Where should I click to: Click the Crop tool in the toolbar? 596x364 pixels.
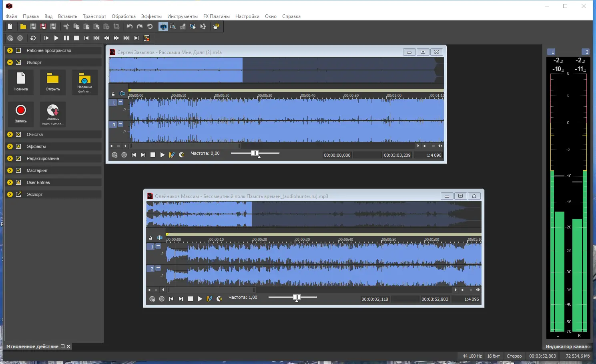116,26
